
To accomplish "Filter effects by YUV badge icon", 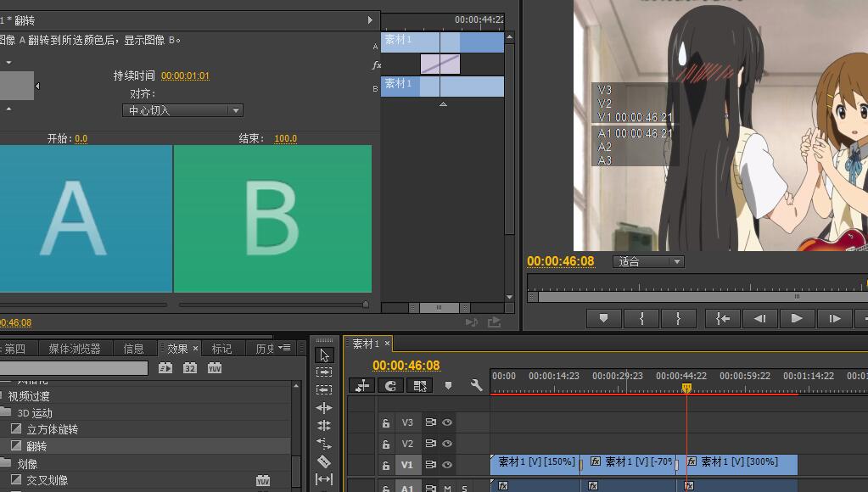I will click(x=214, y=368).
